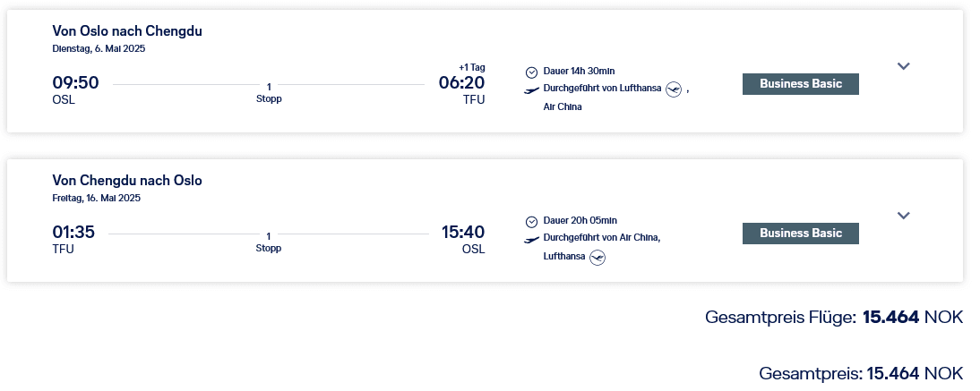Click the 09:50 OSL departure time
Screen dimensions: 980x391
tap(75, 83)
